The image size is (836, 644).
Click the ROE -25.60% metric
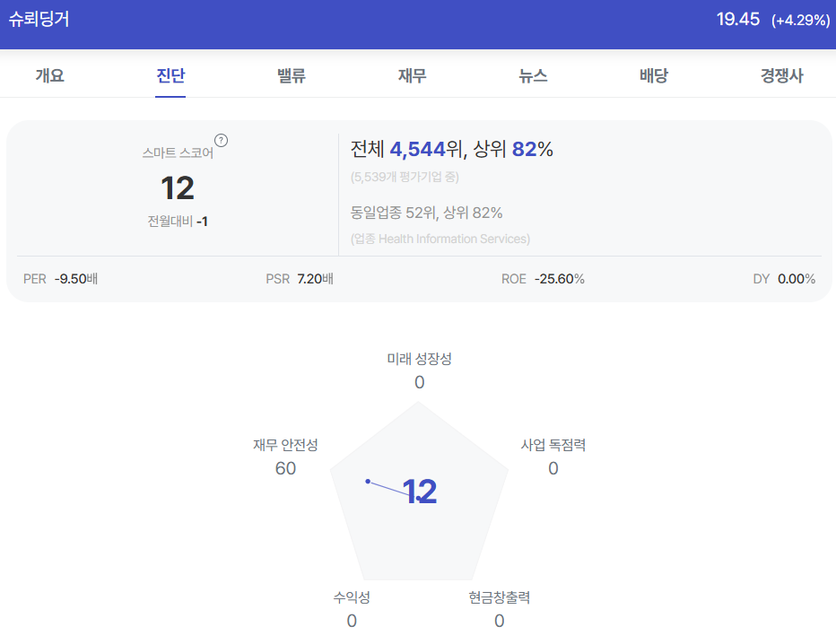[x=543, y=279]
